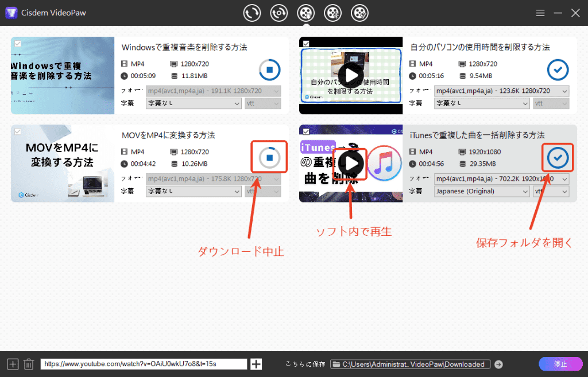Select the MOVをMP4に変換する方法 thumbnail
This screenshot has height=377, width=588.
point(63,164)
